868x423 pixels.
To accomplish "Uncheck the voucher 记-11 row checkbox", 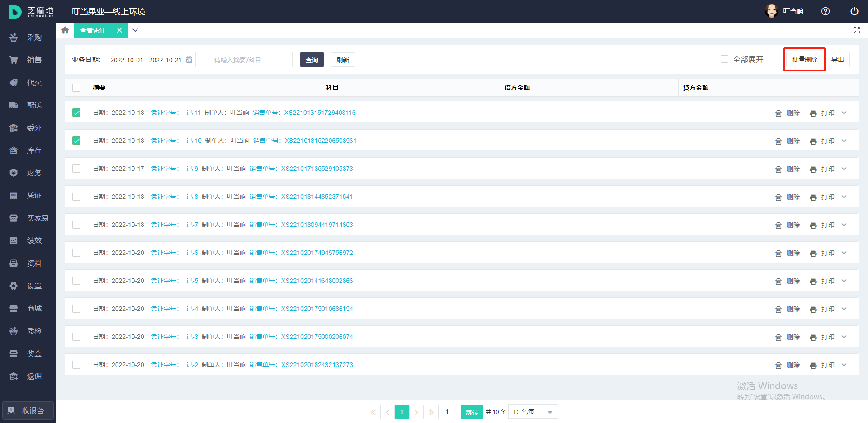I will (76, 113).
